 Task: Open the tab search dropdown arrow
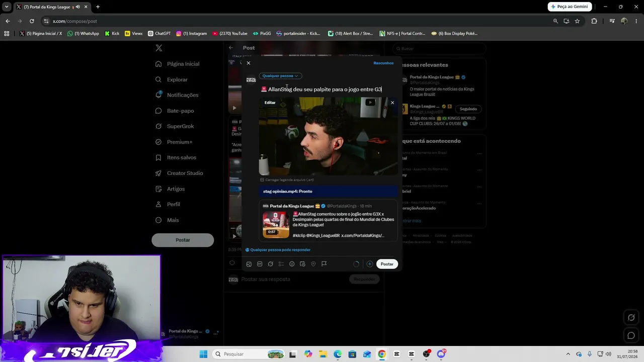(x=7, y=7)
